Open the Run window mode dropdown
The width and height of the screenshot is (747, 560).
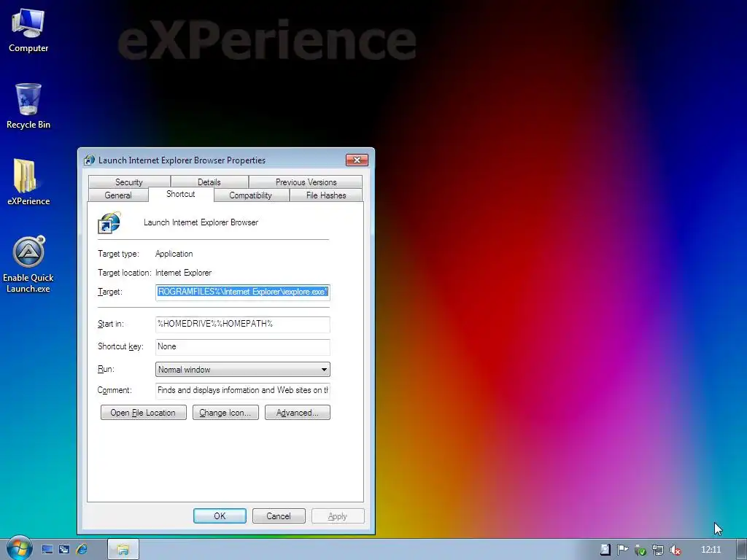(242, 370)
